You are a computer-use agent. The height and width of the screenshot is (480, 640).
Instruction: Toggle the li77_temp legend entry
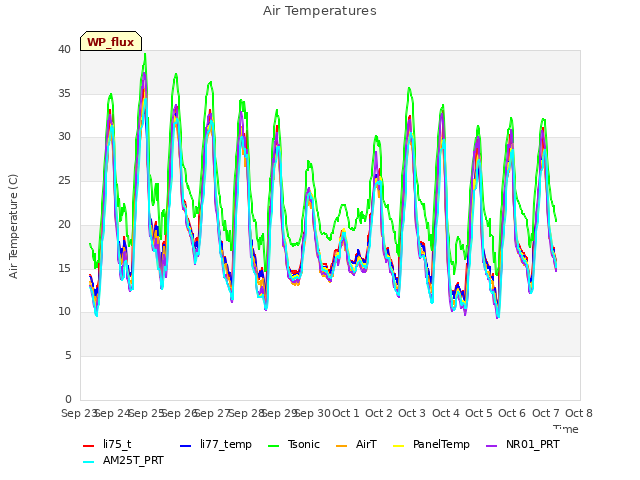[x=216, y=444]
